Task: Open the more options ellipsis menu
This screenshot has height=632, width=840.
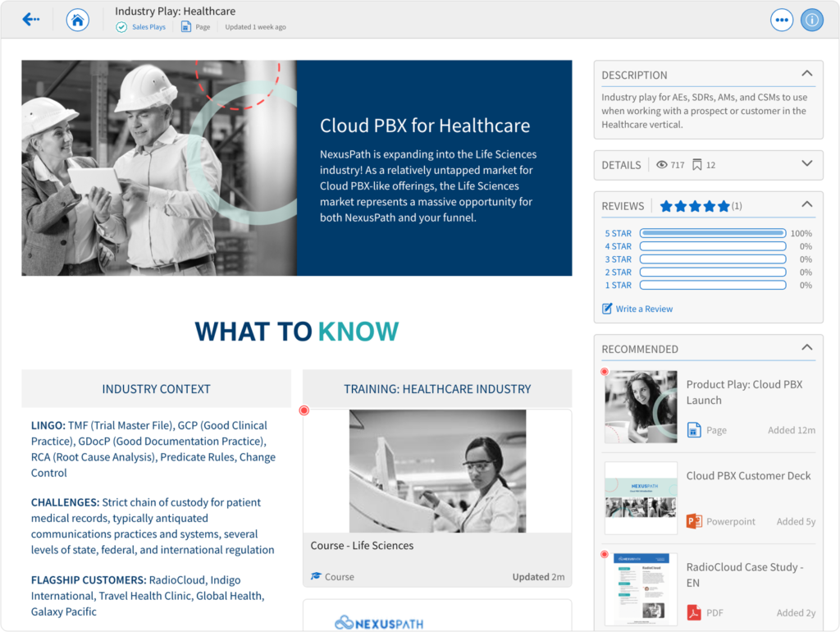Action: pyautogui.click(x=782, y=21)
